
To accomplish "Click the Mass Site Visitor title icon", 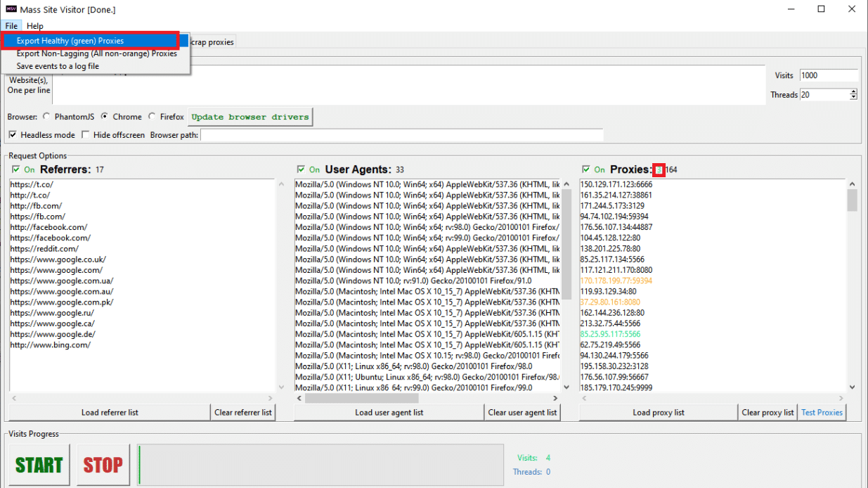I will [11, 10].
